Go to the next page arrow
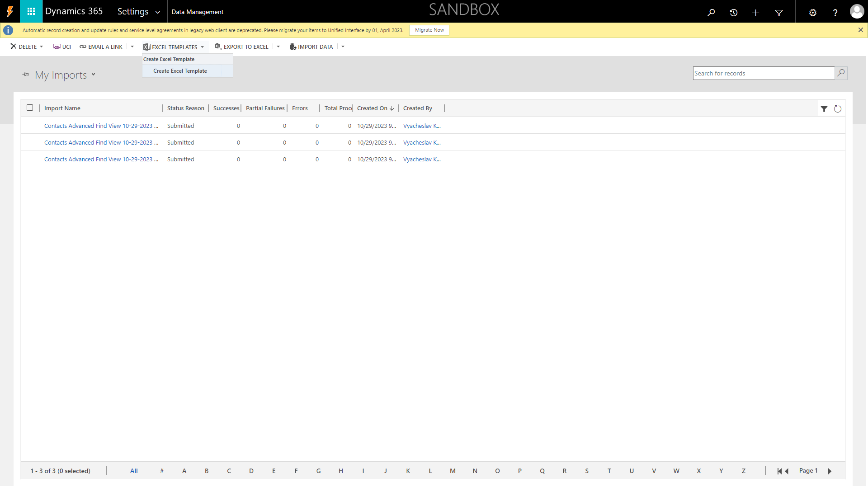 tap(830, 471)
